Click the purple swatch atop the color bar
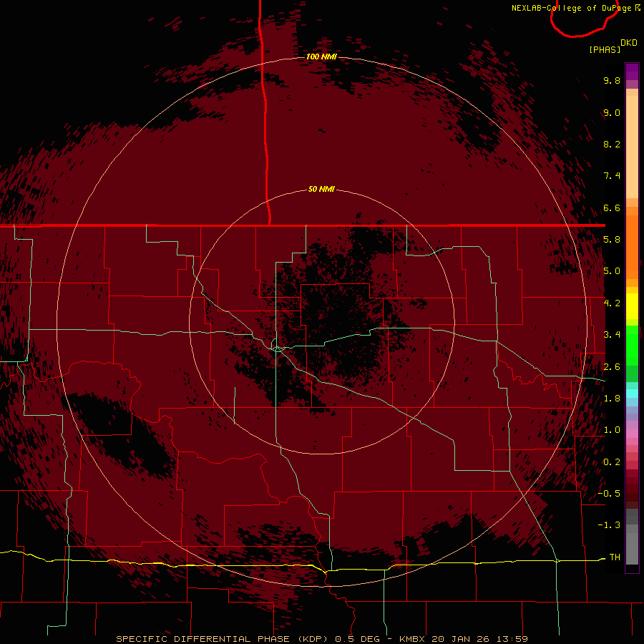The height and width of the screenshot is (644, 644). tap(632, 72)
